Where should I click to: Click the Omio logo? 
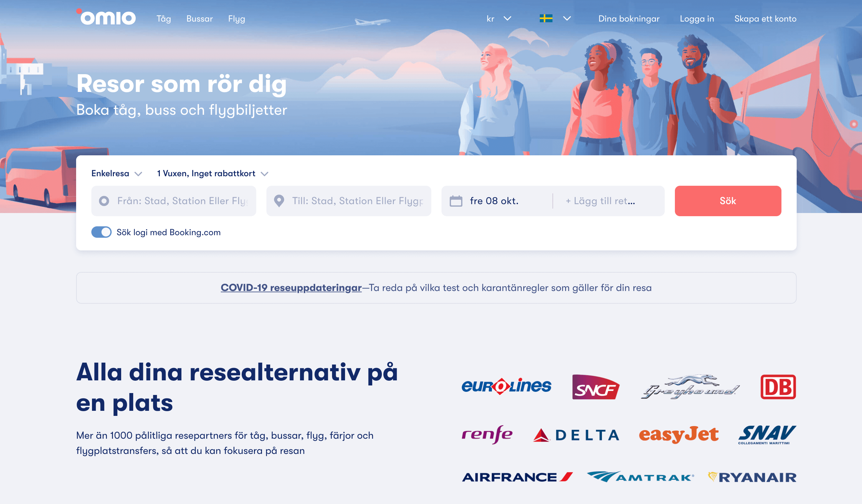(x=106, y=17)
